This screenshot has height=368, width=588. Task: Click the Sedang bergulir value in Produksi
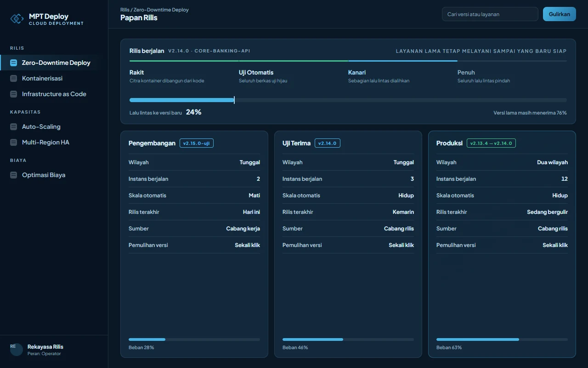point(547,212)
